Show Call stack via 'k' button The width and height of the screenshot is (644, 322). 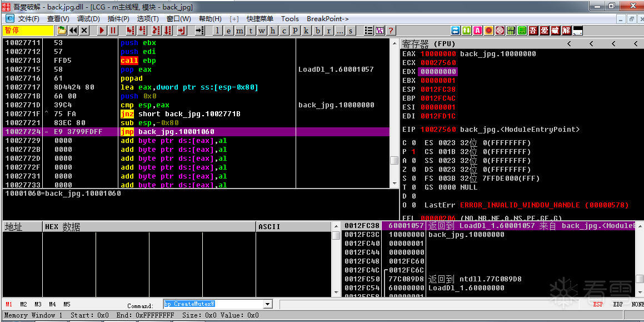(x=306, y=31)
